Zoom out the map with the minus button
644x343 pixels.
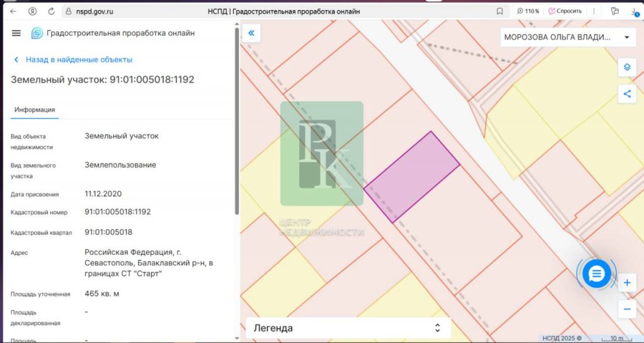click(x=627, y=309)
